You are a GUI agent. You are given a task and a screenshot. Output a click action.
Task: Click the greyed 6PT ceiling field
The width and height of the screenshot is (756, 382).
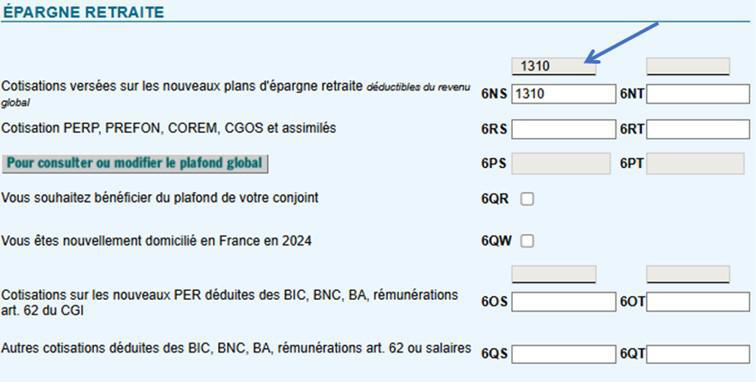(x=695, y=164)
